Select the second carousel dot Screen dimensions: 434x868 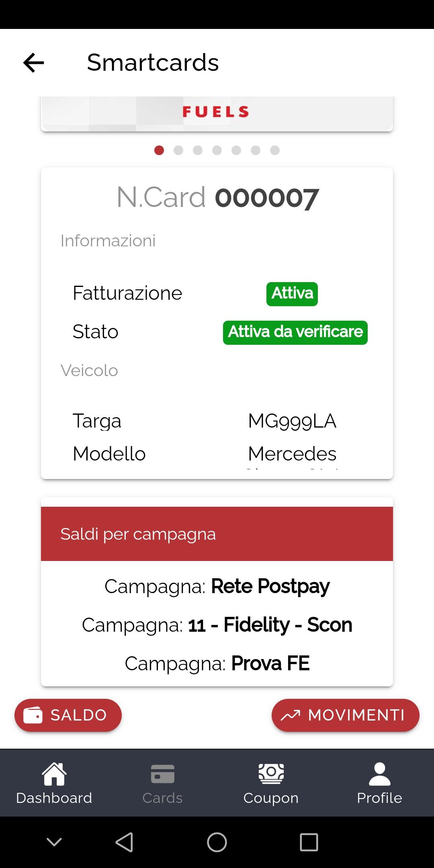pos(178,150)
